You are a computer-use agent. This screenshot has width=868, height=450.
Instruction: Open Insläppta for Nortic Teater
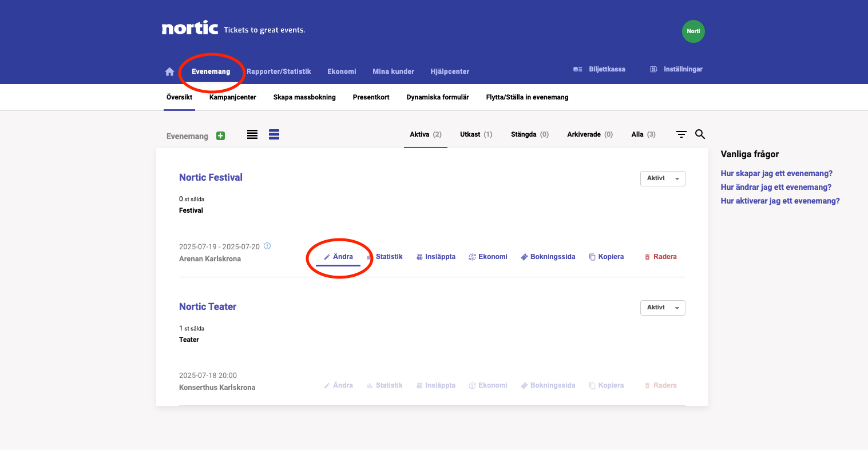(436, 385)
